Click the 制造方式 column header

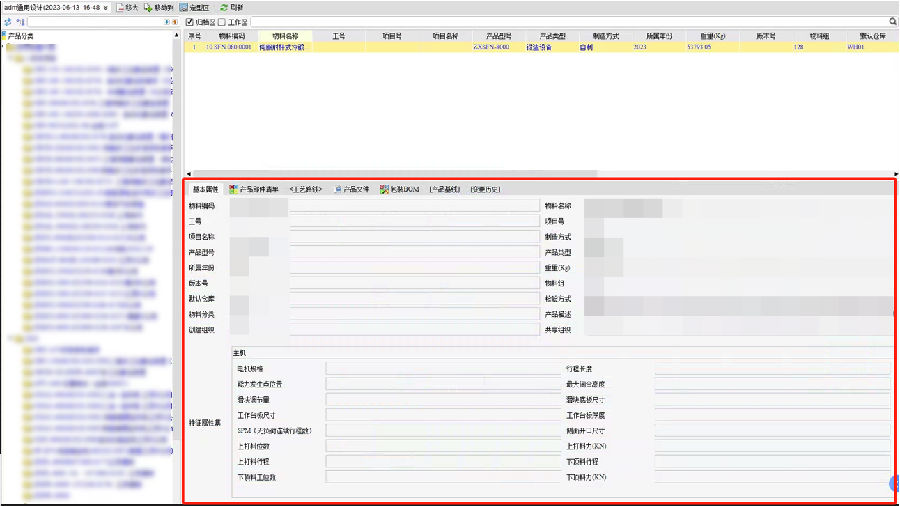point(606,36)
